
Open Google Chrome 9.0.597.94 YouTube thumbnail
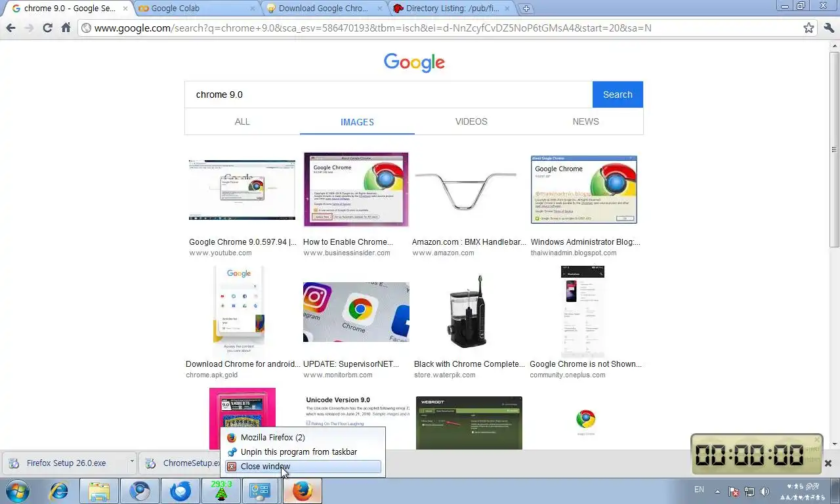pyautogui.click(x=242, y=190)
